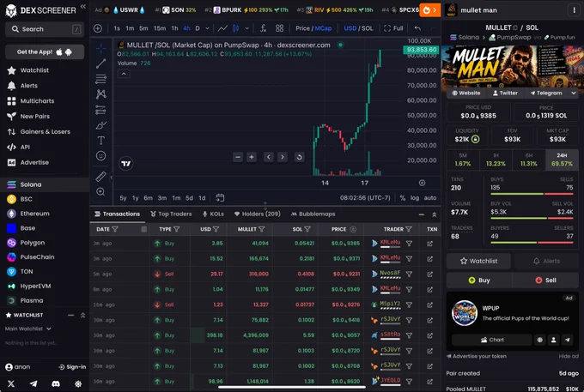Screen dimensions: 584x392
Task: Open Gainers & Losers page
Action: click(45, 131)
